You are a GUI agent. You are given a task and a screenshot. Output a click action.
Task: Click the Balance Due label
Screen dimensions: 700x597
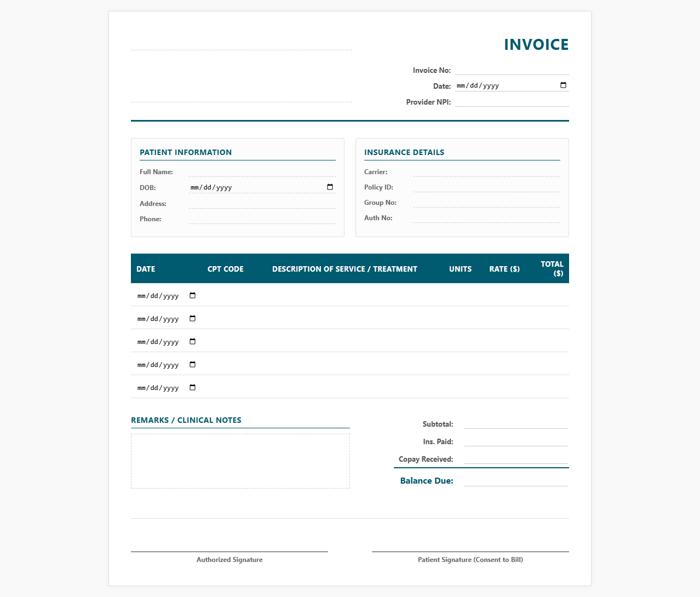click(427, 481)
